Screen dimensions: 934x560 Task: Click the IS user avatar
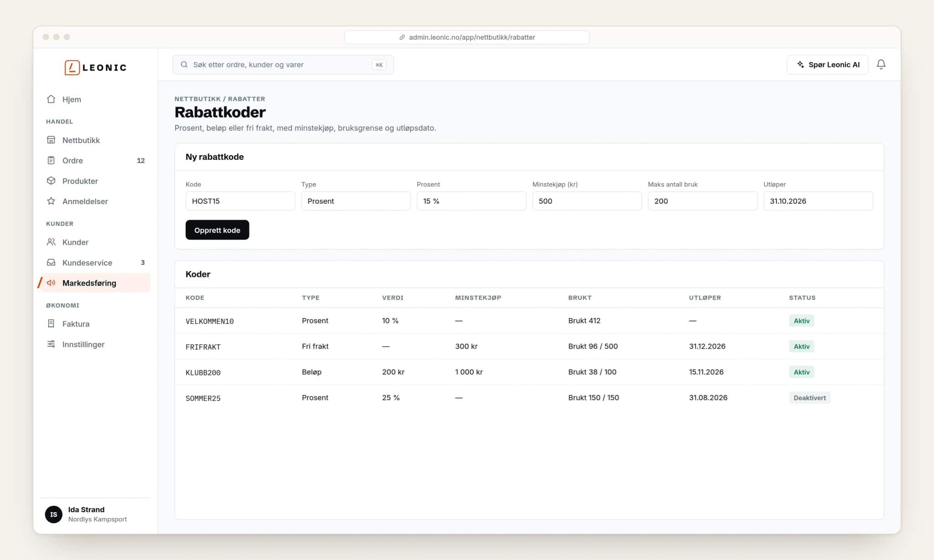point(54,514)
